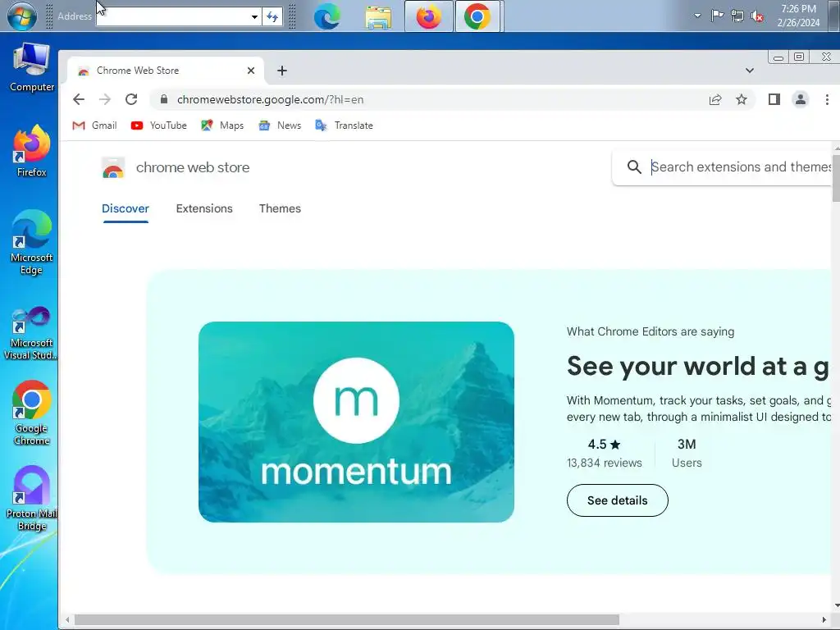Click the muted volume tray icon
Screen dimensions: 840x630
pyautogui.click(x=757, y=16)
